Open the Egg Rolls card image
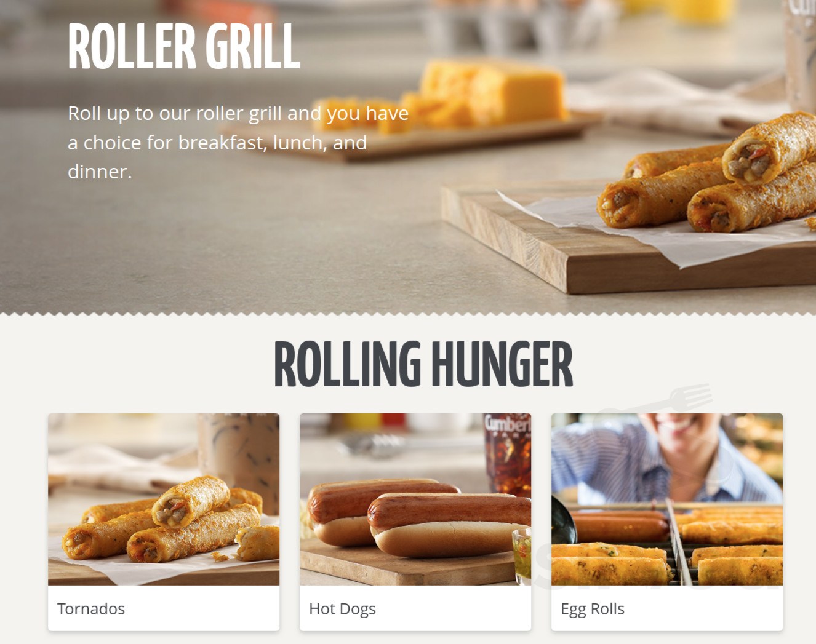This screenshot has height=644, width=816. click(x=667, y=499)
